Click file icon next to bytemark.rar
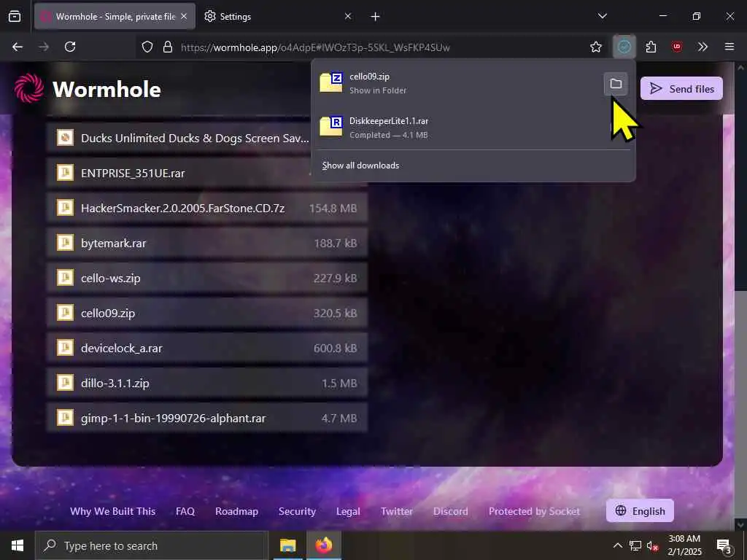This screenshot has width=747, height=560. (65, 243)
